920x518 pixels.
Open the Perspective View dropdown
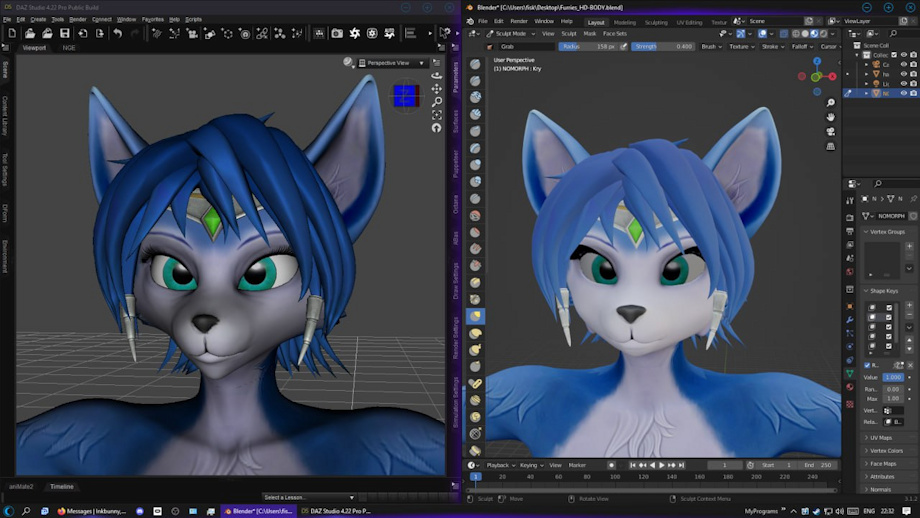[x=393, y=63]
